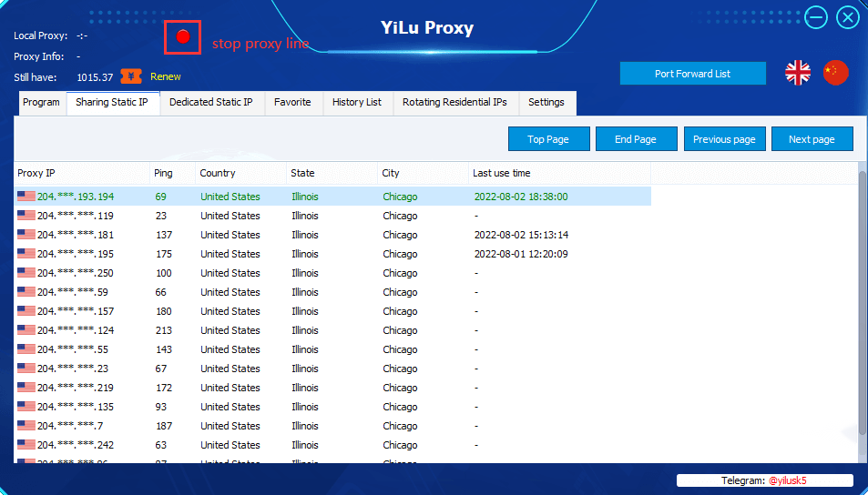
Task: Click the US flag on the .250 row
Action: (x=26, y=272)
